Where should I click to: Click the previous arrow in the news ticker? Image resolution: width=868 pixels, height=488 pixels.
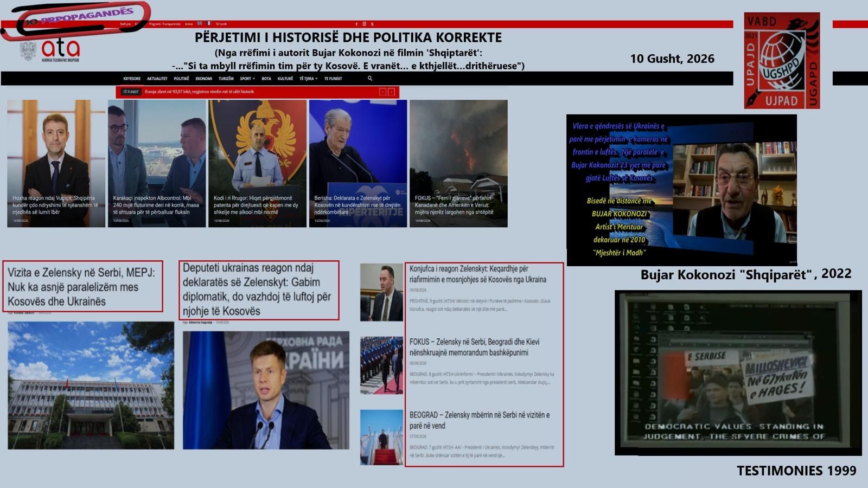(382, 92)
